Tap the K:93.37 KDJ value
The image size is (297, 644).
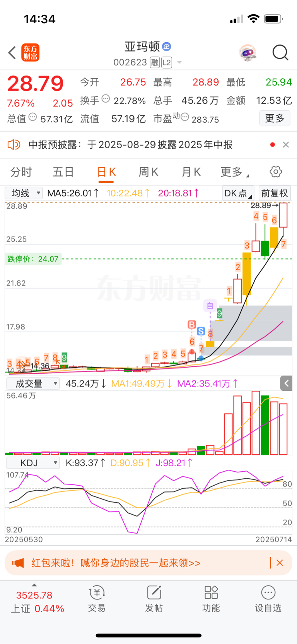(x=85, y=463)
